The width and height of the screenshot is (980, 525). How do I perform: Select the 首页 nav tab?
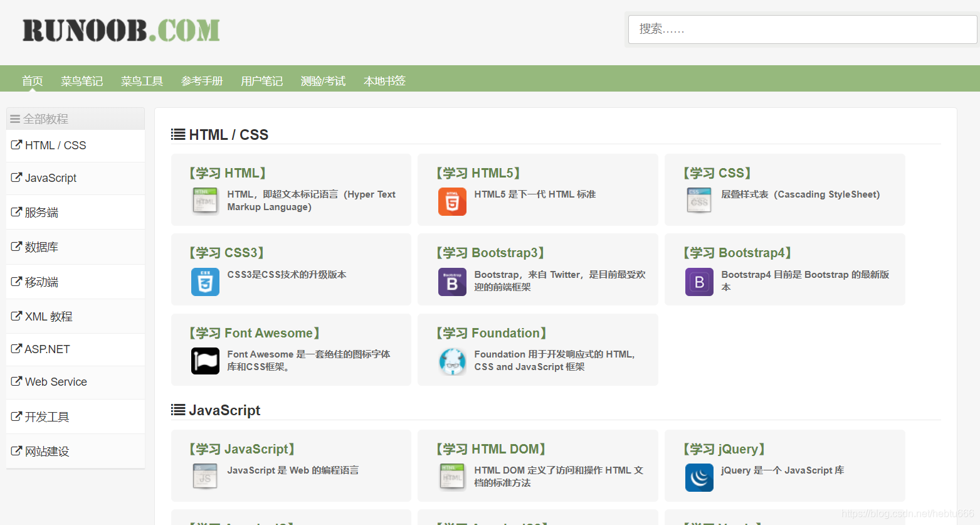(x=32, y=81)
